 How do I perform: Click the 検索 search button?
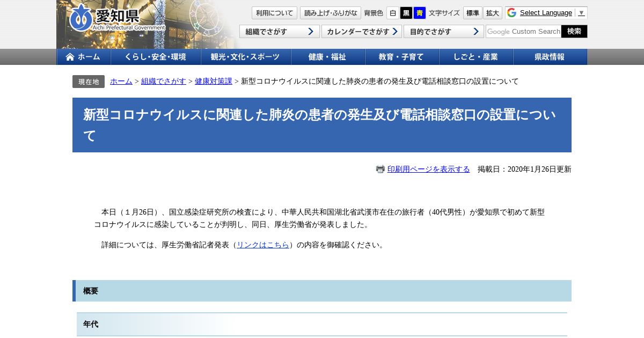pos(574,32)
